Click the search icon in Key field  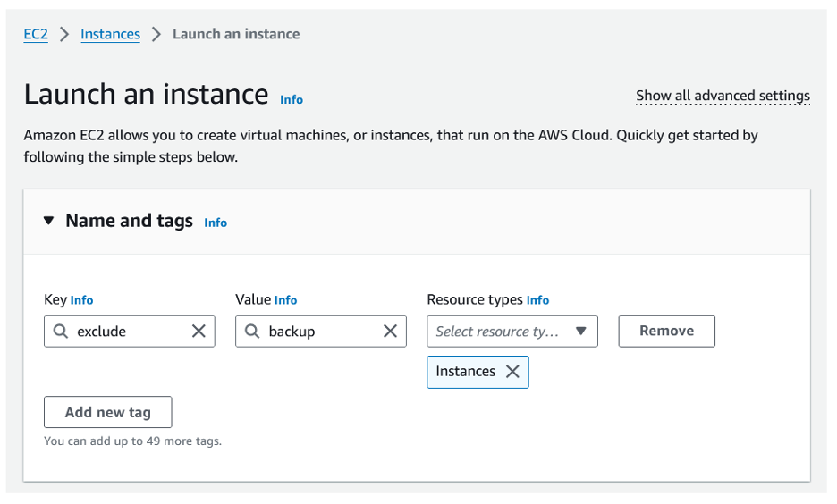point(61,332)
